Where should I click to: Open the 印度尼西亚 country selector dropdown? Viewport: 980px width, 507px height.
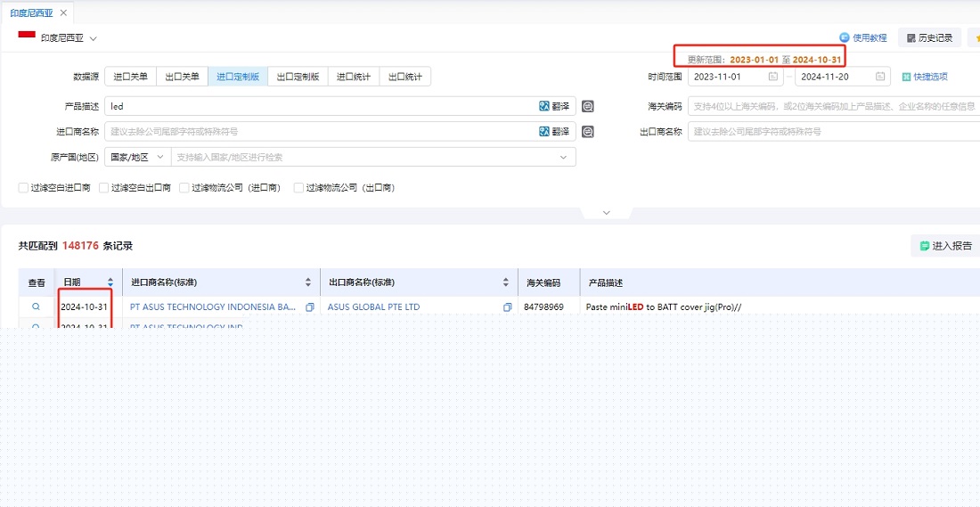coord(93,38)
